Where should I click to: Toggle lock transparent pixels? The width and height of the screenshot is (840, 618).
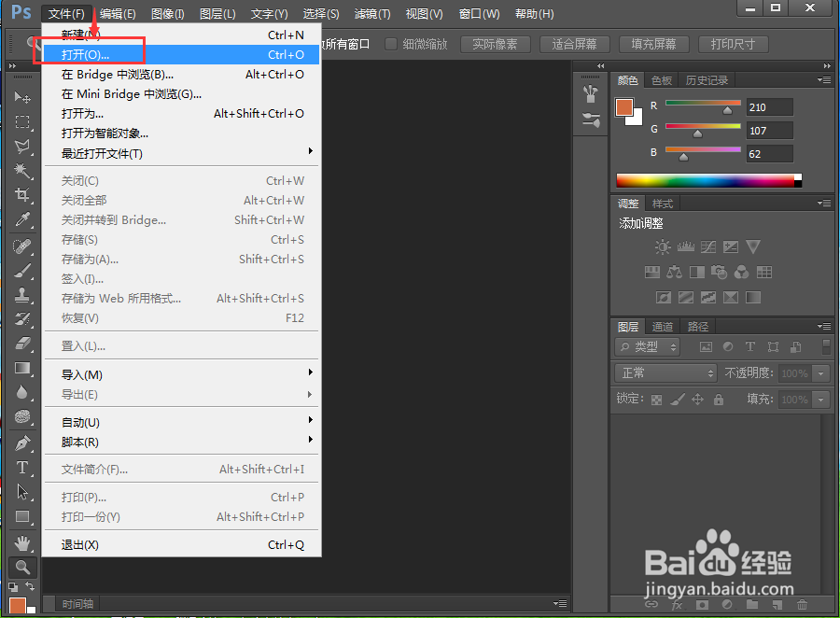tap(656, 400)
